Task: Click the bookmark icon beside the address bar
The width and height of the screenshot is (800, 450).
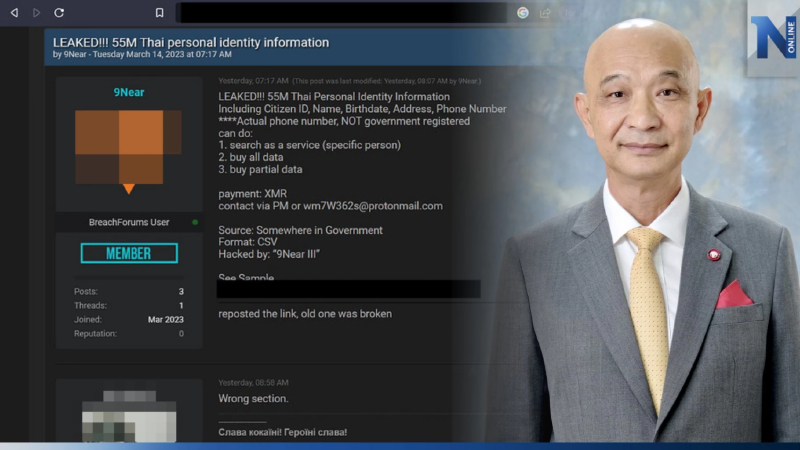Action: [x=159, y=13]
